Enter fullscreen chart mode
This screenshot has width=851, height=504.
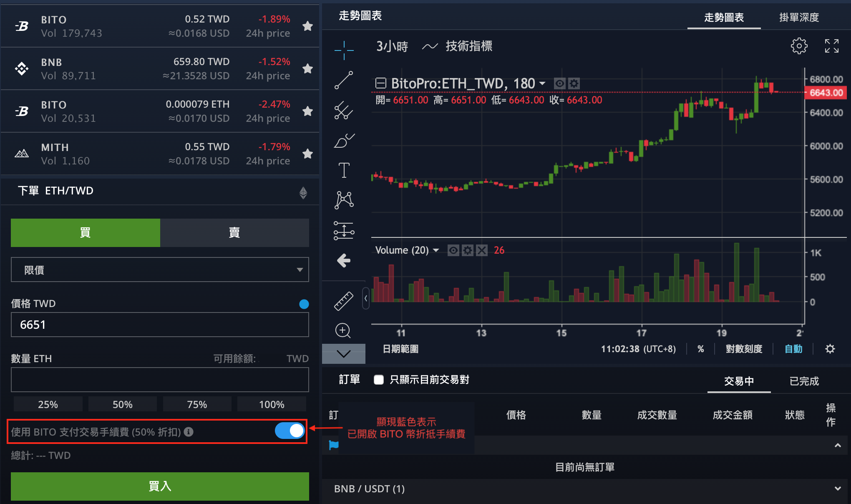click(x=831, y=46)
